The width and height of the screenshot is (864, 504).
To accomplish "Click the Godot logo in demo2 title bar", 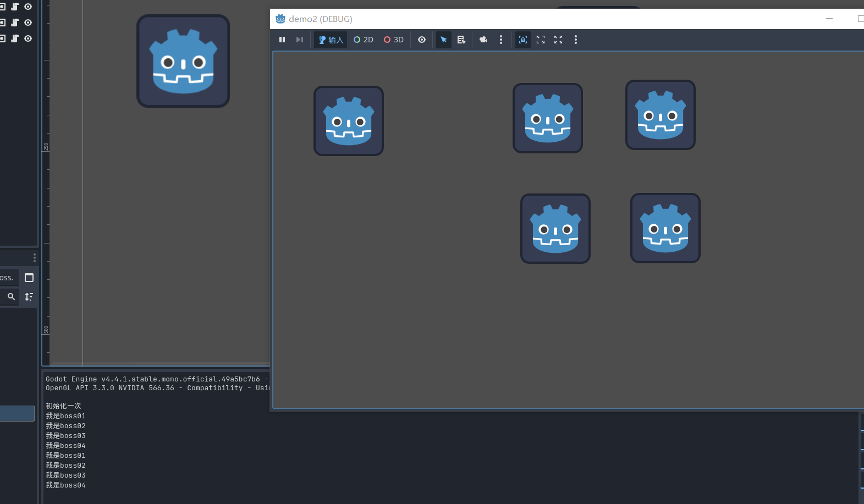I will tap(280, 19).
